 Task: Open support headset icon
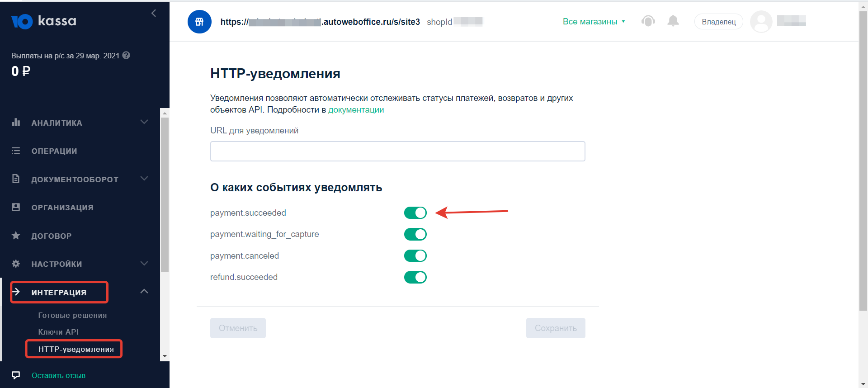point(648,21)
